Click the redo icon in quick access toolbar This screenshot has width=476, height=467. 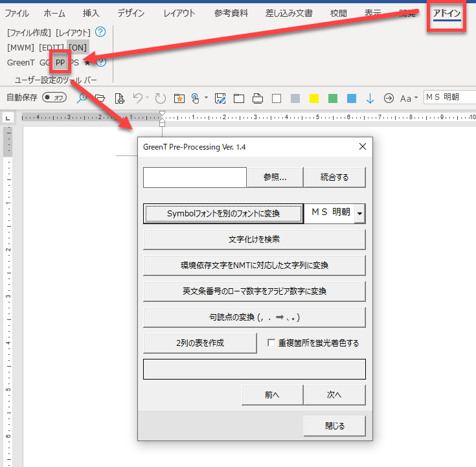[160, 98]
